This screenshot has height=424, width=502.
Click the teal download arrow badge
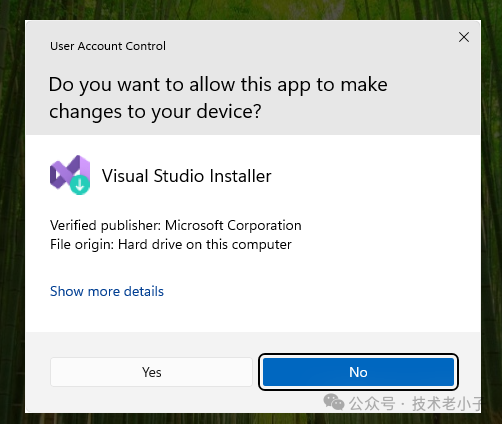80,184
